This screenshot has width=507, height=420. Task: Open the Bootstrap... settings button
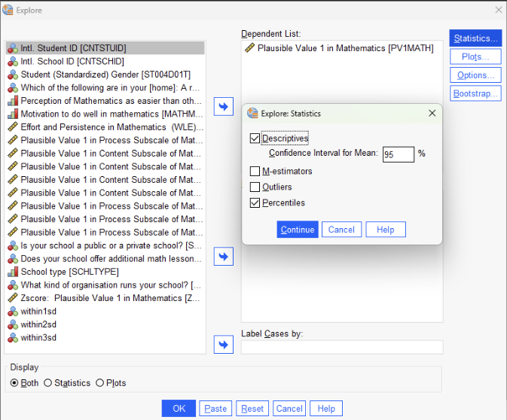(475, 93)
